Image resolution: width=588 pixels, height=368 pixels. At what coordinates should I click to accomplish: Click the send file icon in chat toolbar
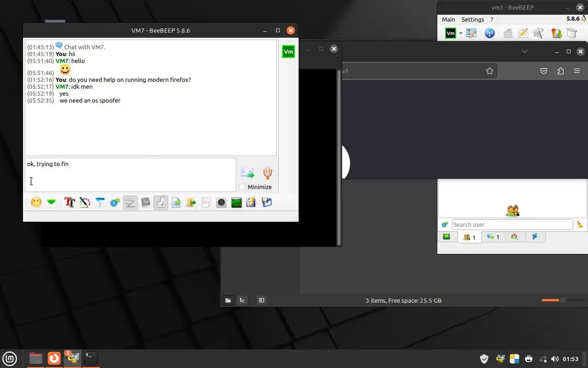click(176, 202)
